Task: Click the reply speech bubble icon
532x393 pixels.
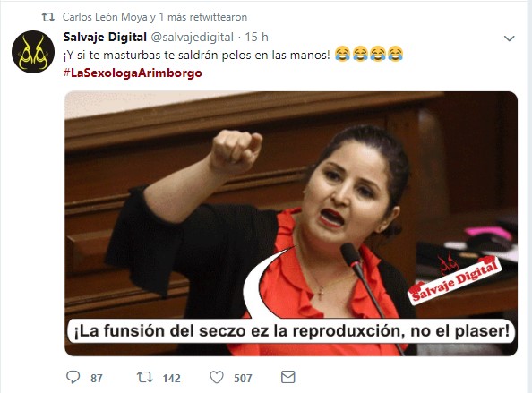Action: (73, 377)
